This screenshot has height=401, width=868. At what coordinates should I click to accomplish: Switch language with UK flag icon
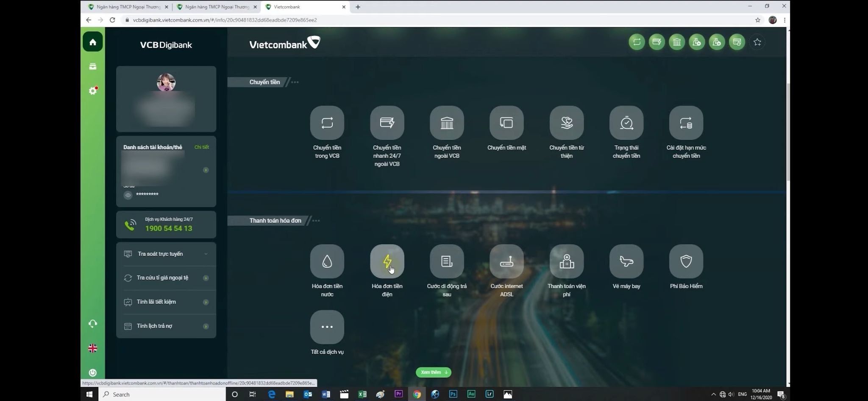93,348
